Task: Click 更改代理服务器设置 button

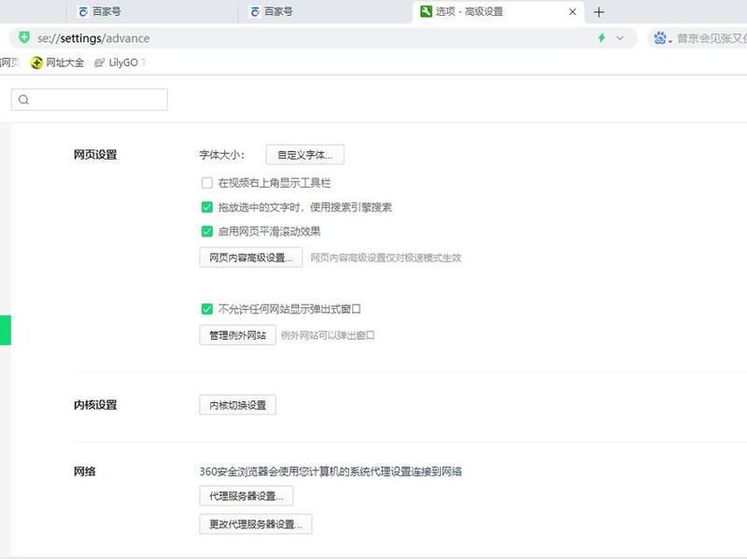Action: click(256, 525)
